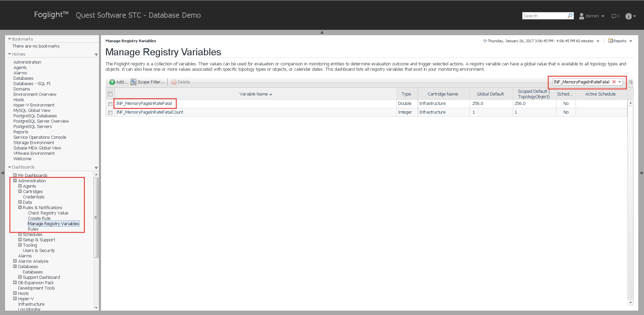Check the INF_MemoryPageInRateFatal row checkbox
Viewport: 644px width, 315px height.
click(x=110, y=104)
